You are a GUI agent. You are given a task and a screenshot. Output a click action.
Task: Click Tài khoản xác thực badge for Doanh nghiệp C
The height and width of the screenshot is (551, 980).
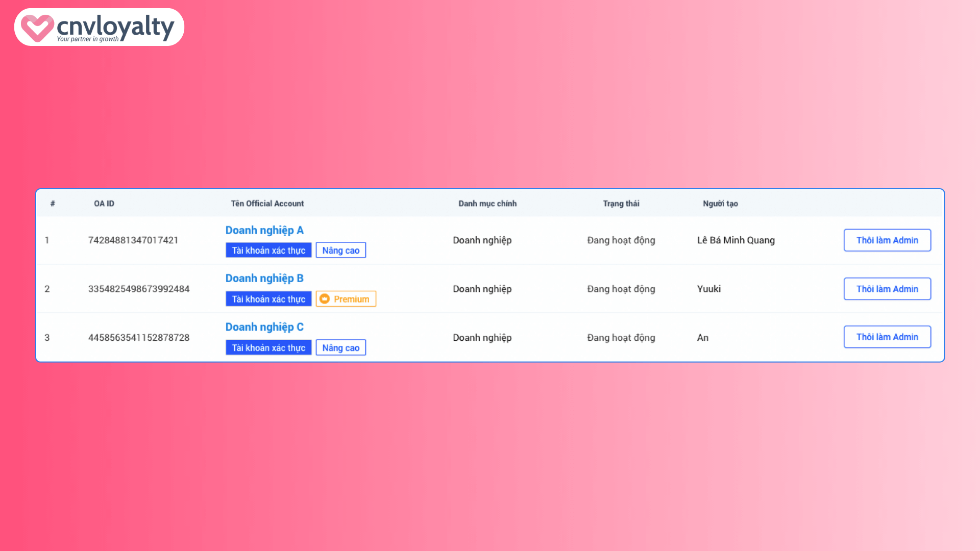[268, 347]
